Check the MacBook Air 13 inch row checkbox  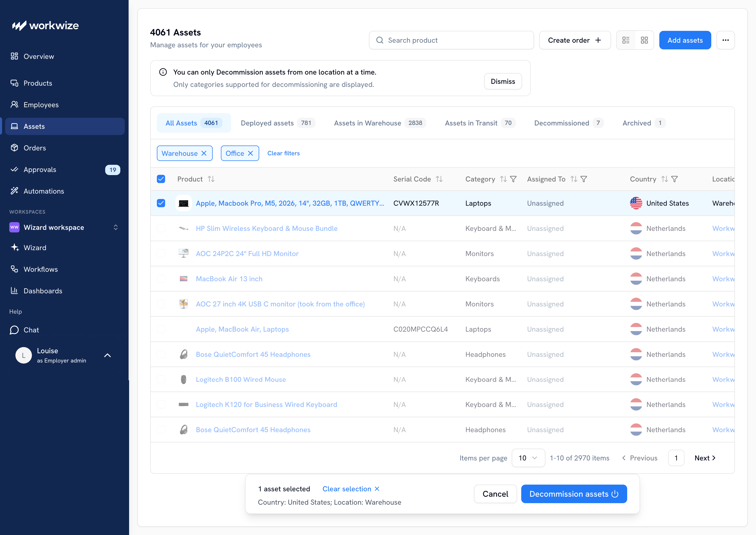click(161, 279)
